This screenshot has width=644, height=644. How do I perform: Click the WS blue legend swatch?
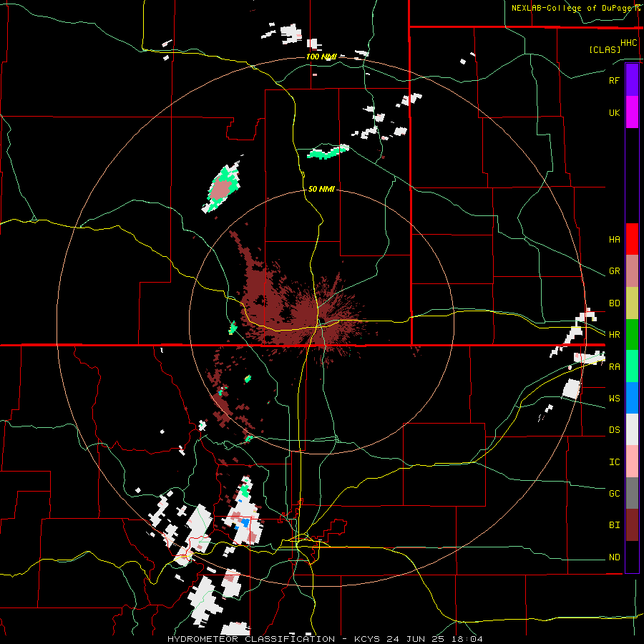click(x=632, y=398)
